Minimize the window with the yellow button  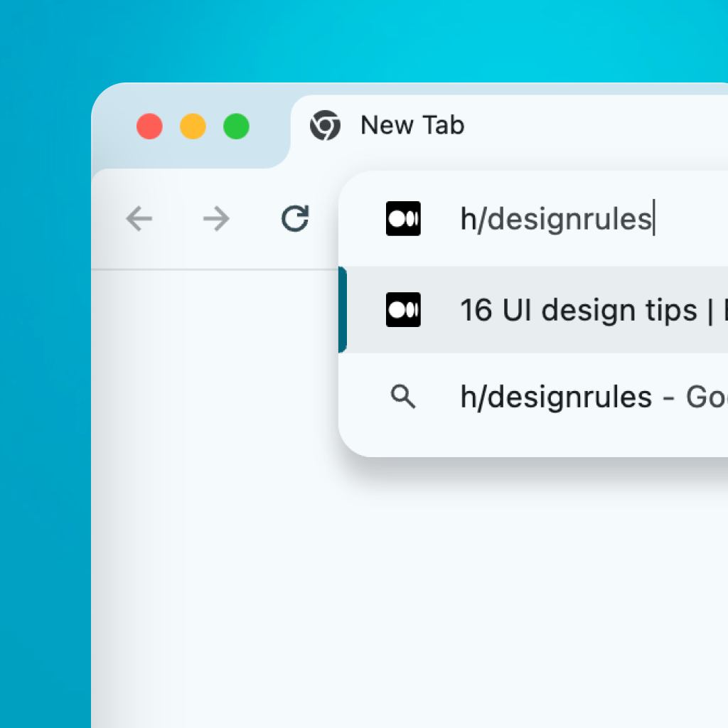(x=193, y=127)
